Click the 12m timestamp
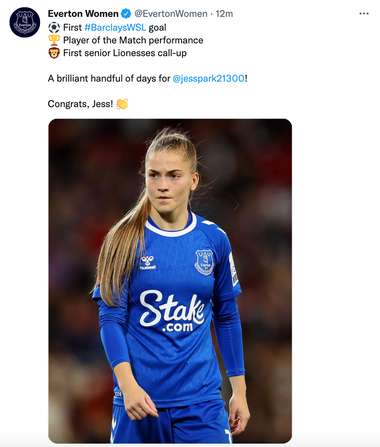The image size is (380, 447). click(224, 14)
